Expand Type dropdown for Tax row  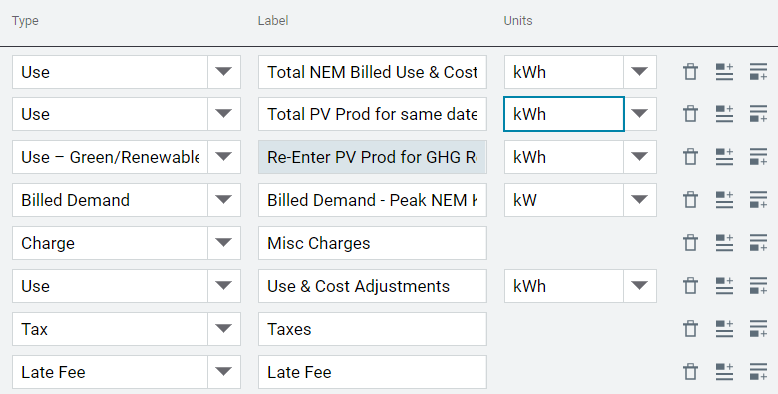click(x=224, y=329)
